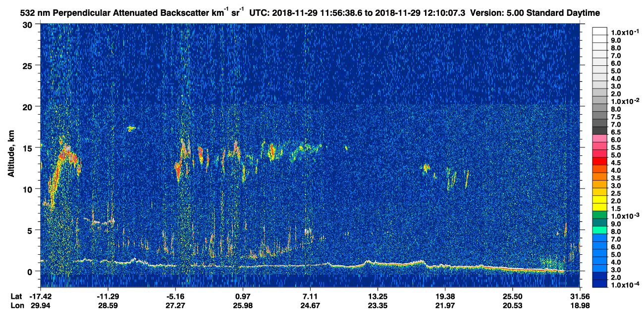
Task: Click latitude value '31.56'
Action: 580,296
